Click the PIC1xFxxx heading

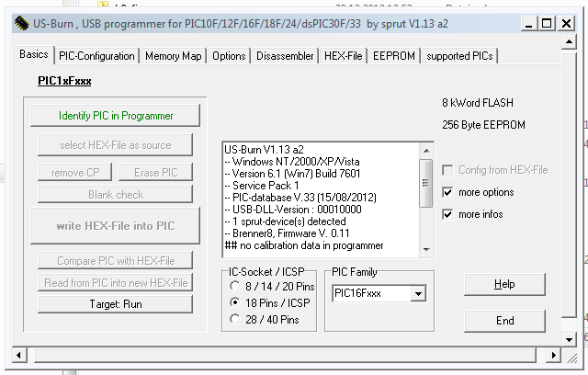(64, 81)
